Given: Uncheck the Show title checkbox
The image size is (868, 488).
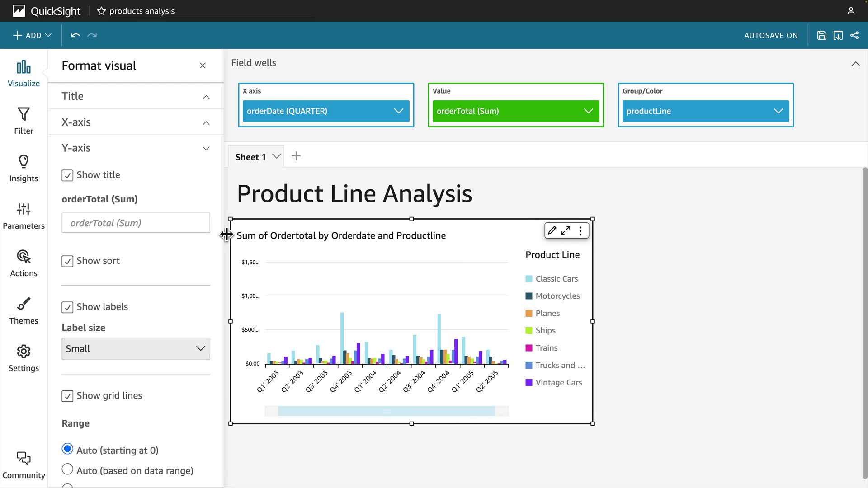Looking at the screenshot, I should pos(67,175).
